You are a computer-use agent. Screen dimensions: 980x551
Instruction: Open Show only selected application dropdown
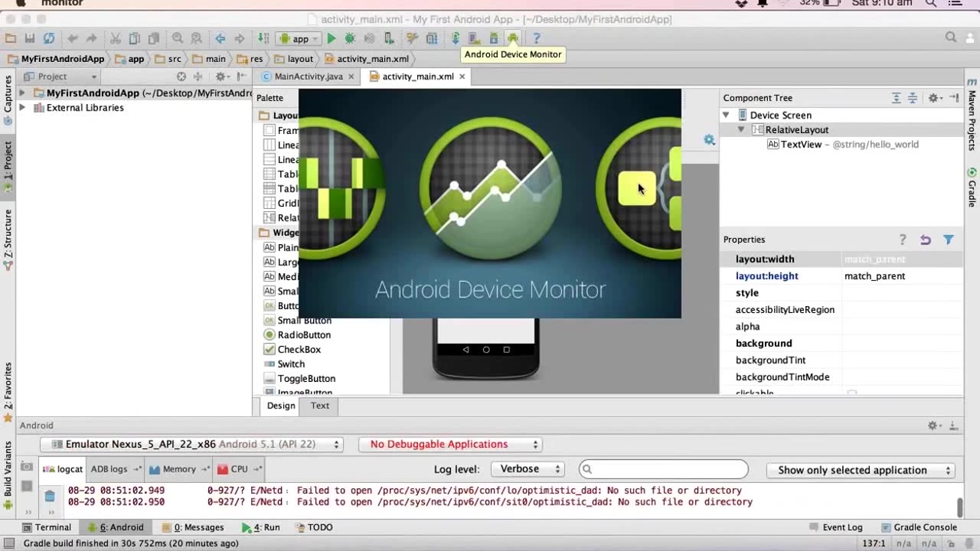tap(861, 471)
